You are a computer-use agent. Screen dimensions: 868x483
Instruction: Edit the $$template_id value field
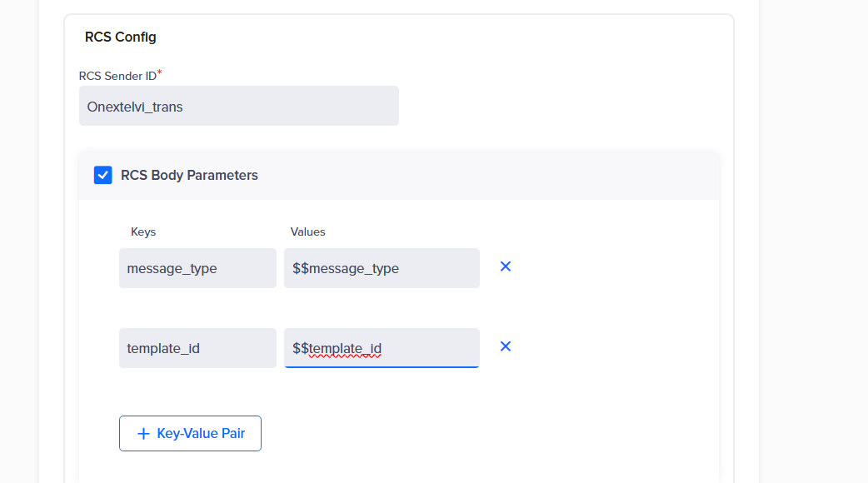382,348
